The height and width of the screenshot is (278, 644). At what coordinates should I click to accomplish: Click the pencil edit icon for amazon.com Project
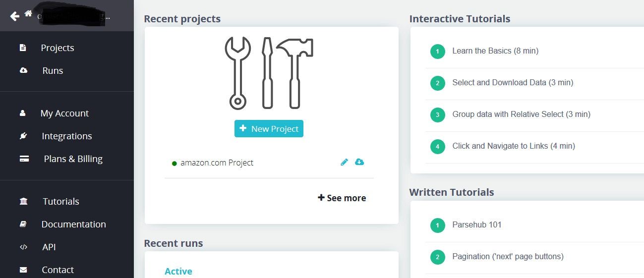click(x=345, y=162)
